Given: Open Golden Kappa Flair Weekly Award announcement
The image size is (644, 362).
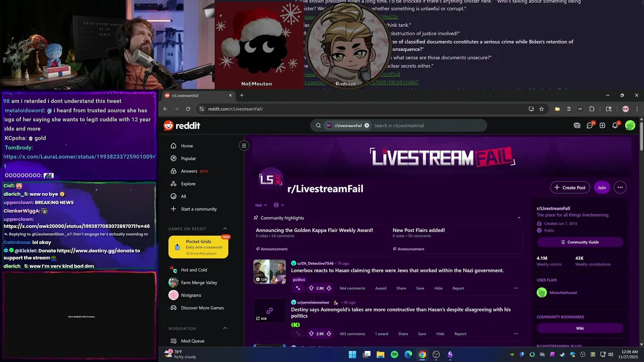Looking at the screenshot, I should (x=314, y=230).
